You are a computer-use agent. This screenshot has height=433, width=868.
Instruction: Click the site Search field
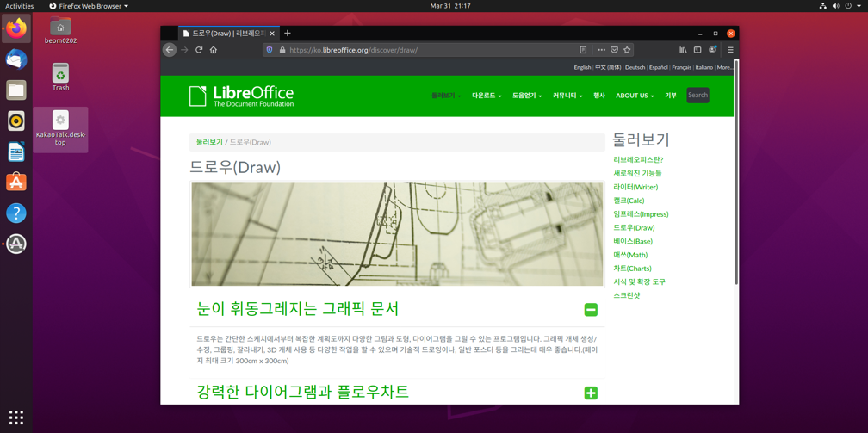(x=697, y=96)
